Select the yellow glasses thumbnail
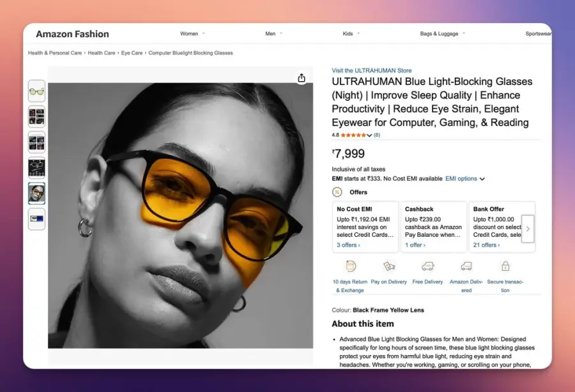Image resolution: width=575 pixels, height=392 pixels. (x=36, y=91)
